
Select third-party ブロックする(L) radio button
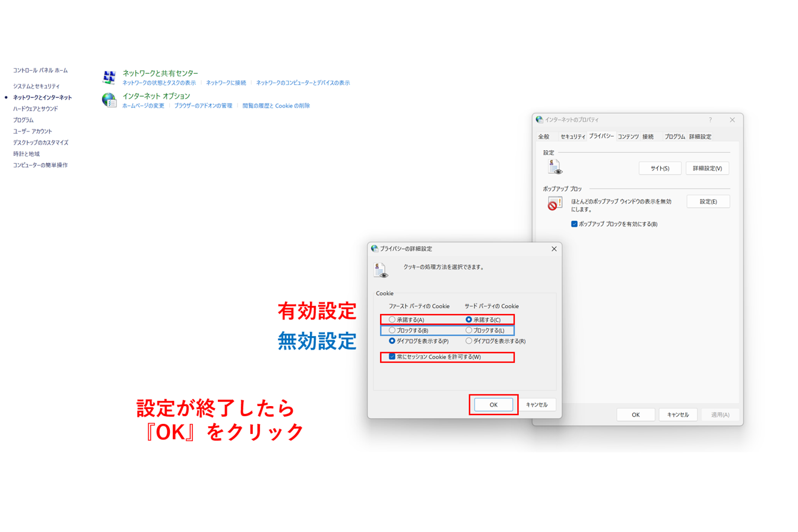[469, 330]
